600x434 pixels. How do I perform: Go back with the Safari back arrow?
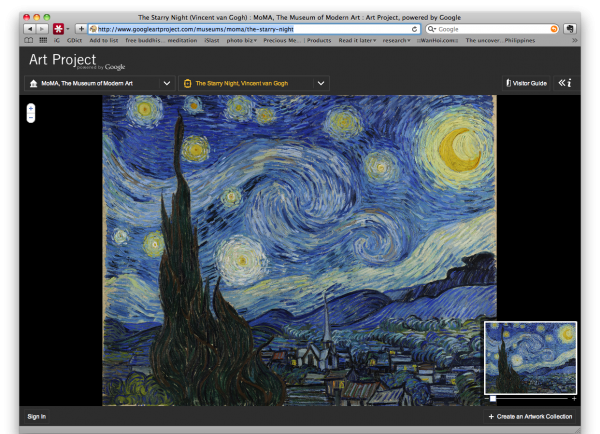[29, 29]
